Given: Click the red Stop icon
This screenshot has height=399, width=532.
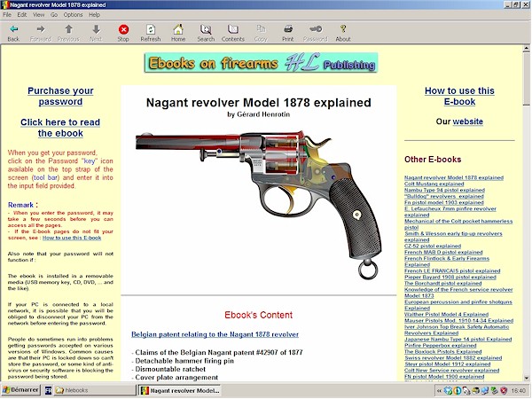Looking at the screenshot, I should click(x=123, y=29).
